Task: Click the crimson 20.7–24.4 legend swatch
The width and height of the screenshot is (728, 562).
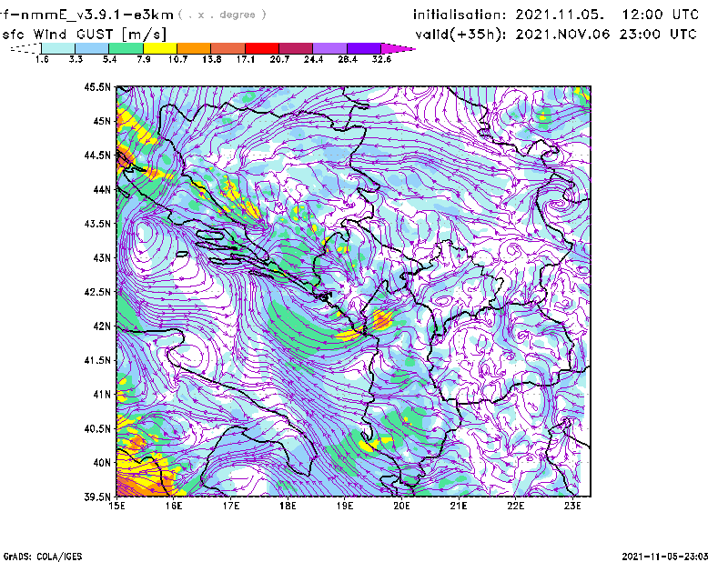Action: pyautogui.click(x=296, y=48)
